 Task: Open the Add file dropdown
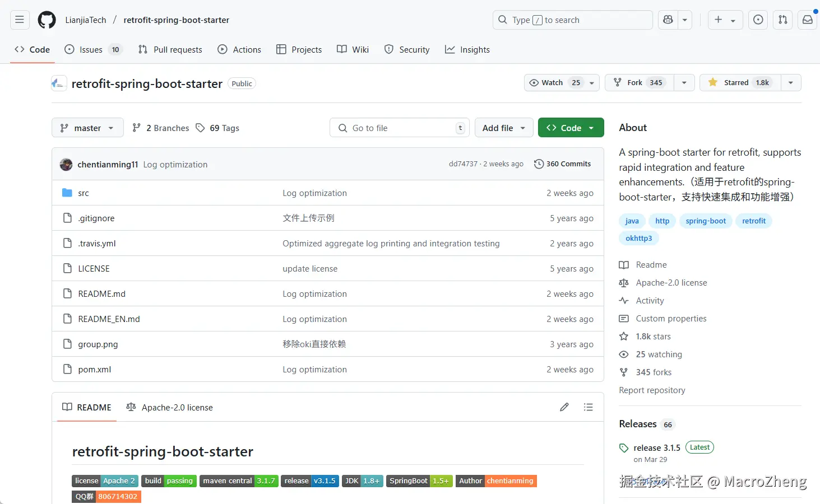503,128
